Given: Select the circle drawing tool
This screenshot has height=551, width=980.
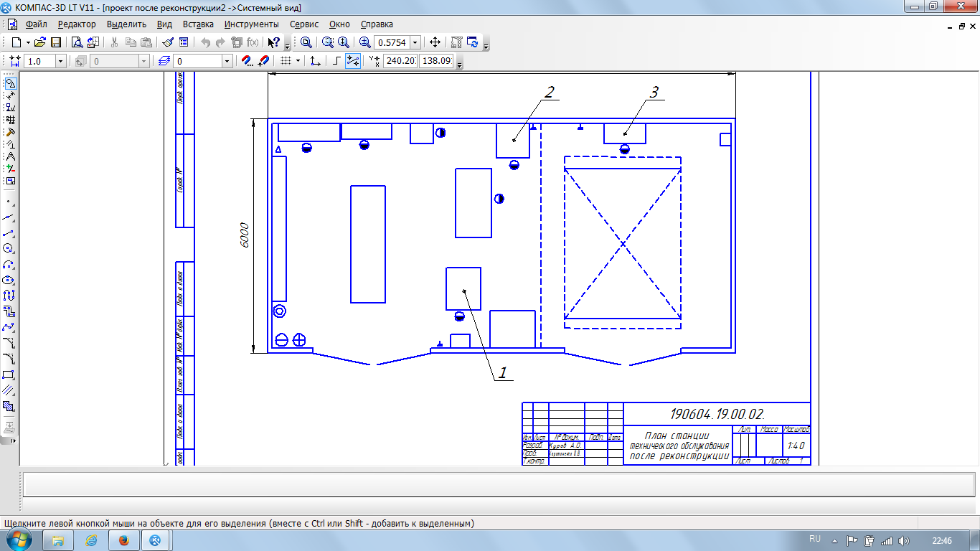Looking at the screenshot, I should tap(9, 248).
